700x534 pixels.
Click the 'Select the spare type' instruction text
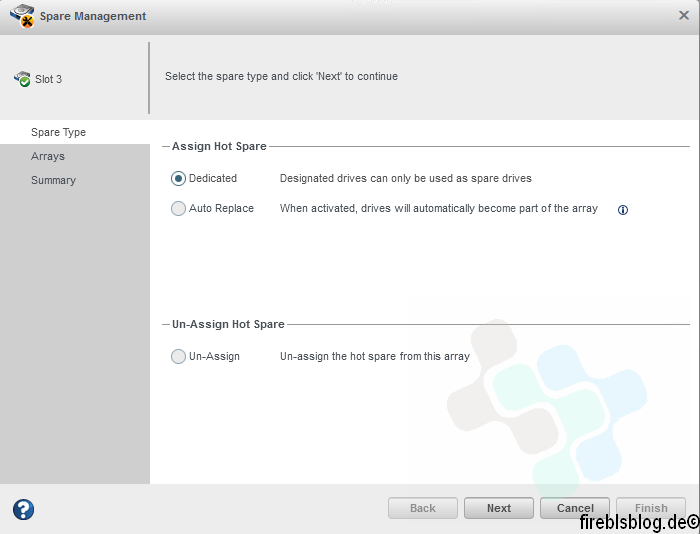click(x=281, y=76)
